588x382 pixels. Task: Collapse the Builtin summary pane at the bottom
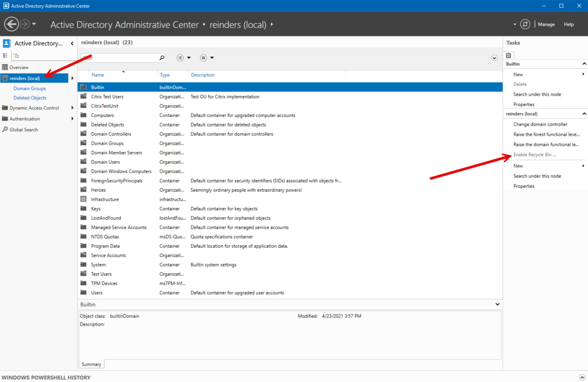click(x=498, y=304)
